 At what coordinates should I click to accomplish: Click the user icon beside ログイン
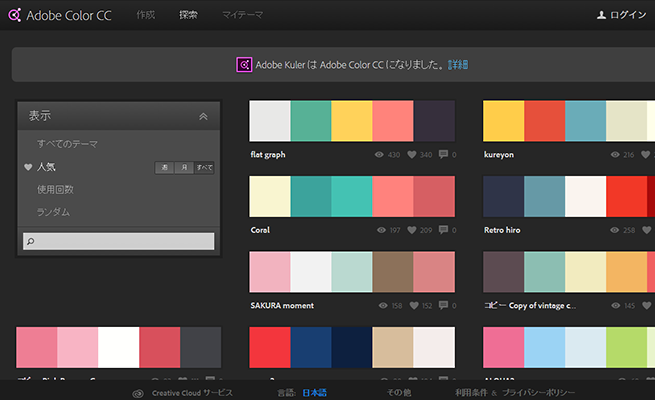point(601,15)
